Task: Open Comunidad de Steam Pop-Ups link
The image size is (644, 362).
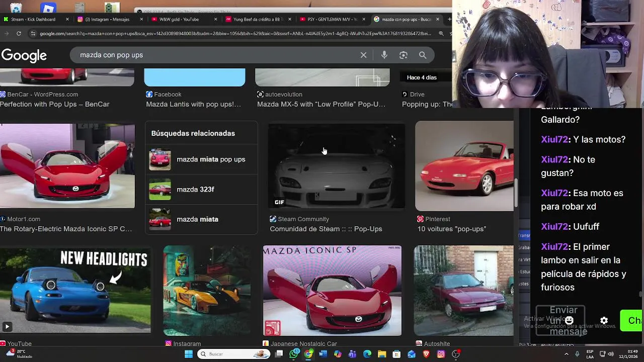Action: coord(326,229)
